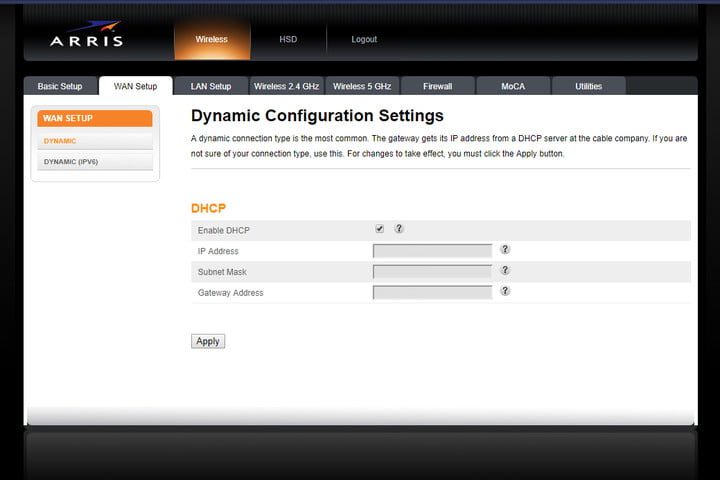Screen dimensions: 720x480
Task: Click the Subnet Mask input field
Action: (x=432, y=272)
